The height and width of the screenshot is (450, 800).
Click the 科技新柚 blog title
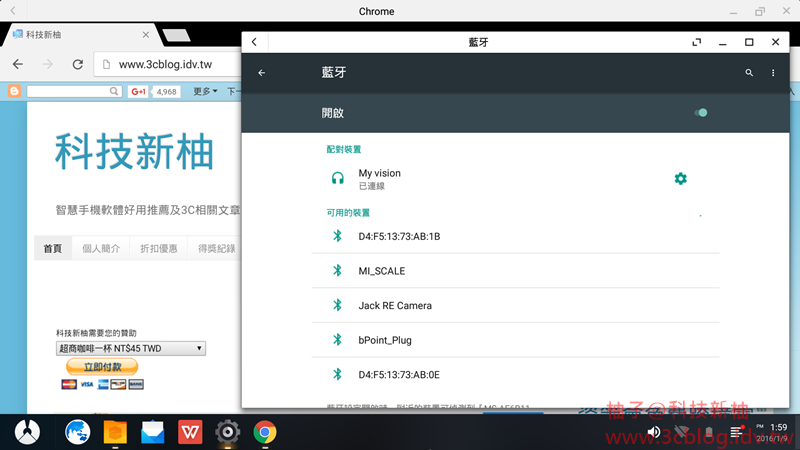pyautogui.click(x=134, y=152)
